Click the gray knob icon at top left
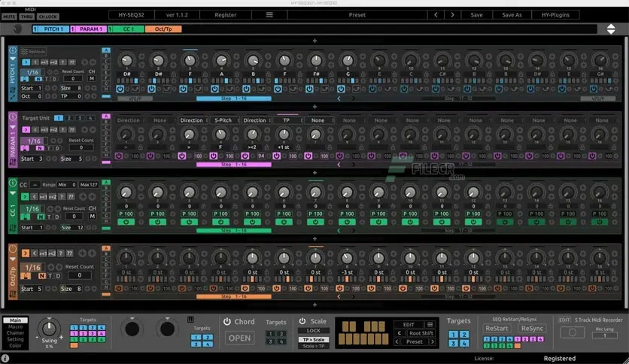629x364 pixels. coord(17,29)
